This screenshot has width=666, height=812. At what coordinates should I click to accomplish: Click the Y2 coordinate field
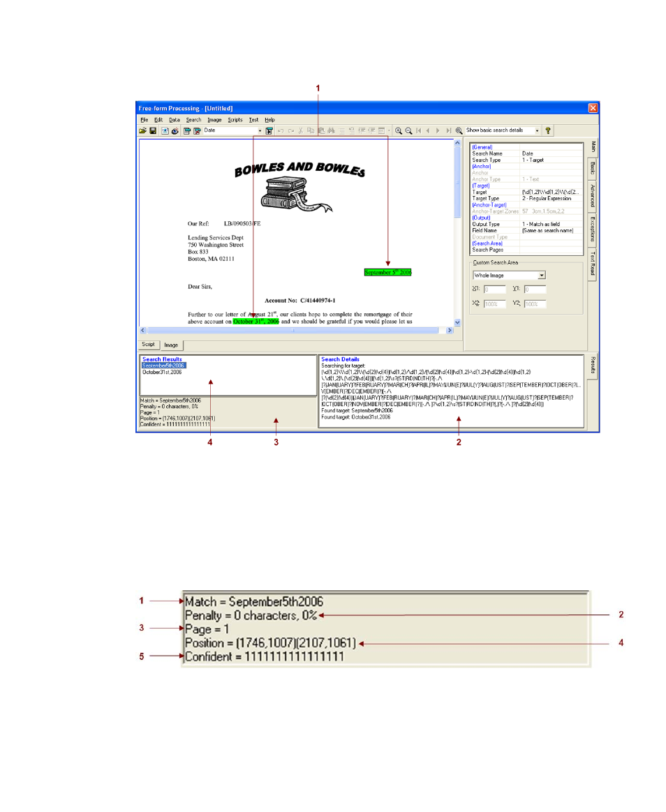(535, 304)
